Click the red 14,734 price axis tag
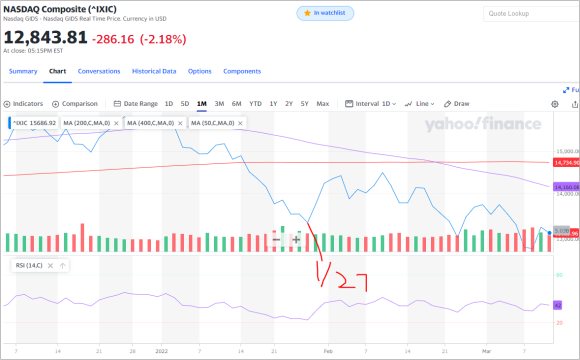Image resolution: width=580 pixels, height=360 pixels. 566,163
